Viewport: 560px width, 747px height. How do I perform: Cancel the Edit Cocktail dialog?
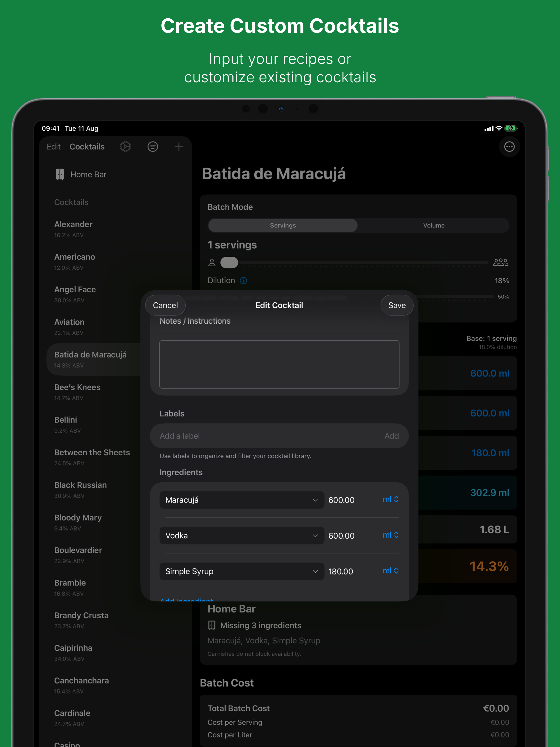[x=165, y=305]
